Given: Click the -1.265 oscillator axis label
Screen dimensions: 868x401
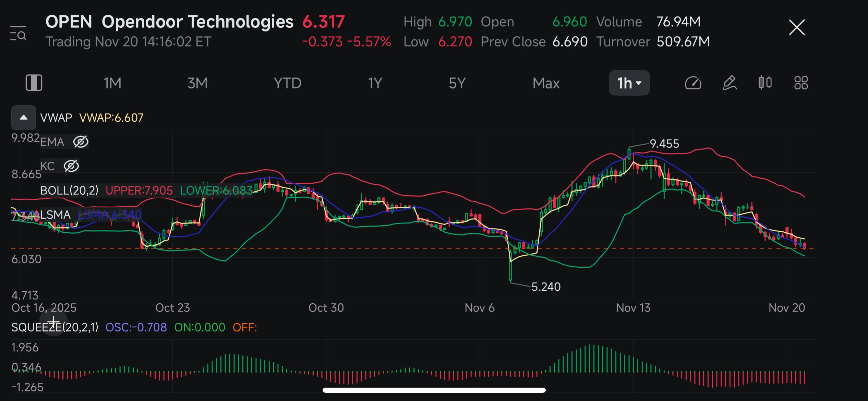Looking at the screenshot, I should 27,387.
